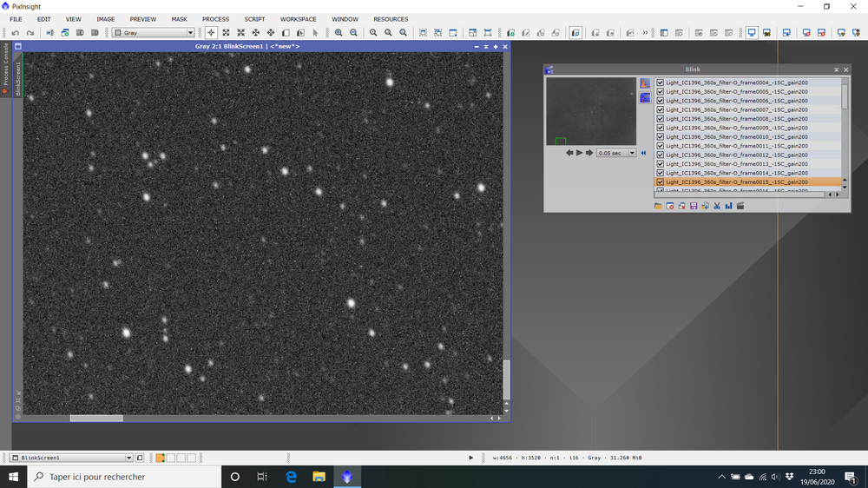Click image window horizontal scrollbar thumb
Image resolution: width=868 pixels, height=488 pixels.
point(96,419)
